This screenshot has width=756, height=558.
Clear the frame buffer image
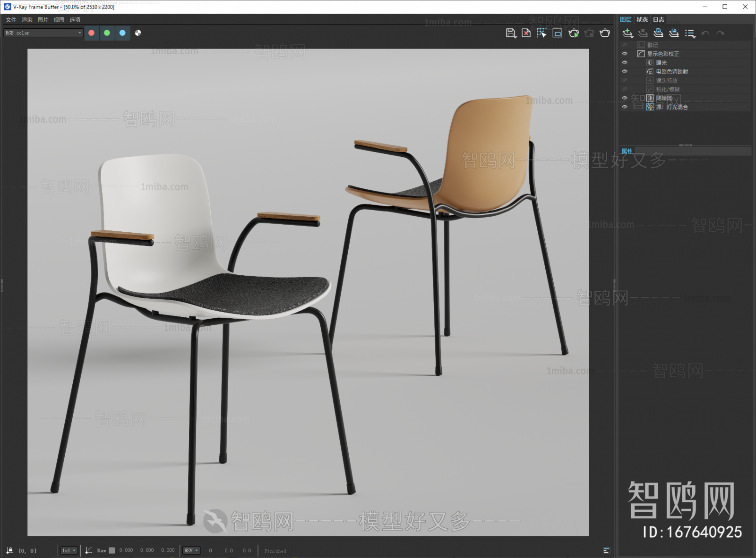[526, 33]
